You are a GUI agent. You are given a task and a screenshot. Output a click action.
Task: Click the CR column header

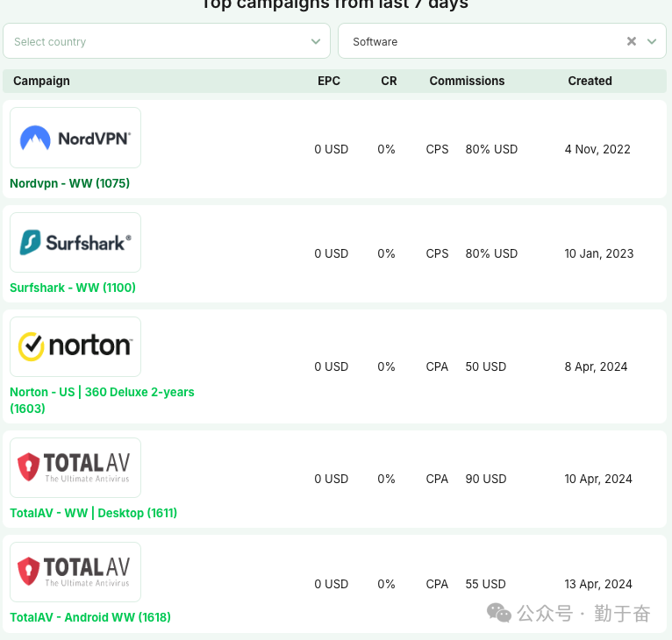pyautogui.click(x=389, y=81)
